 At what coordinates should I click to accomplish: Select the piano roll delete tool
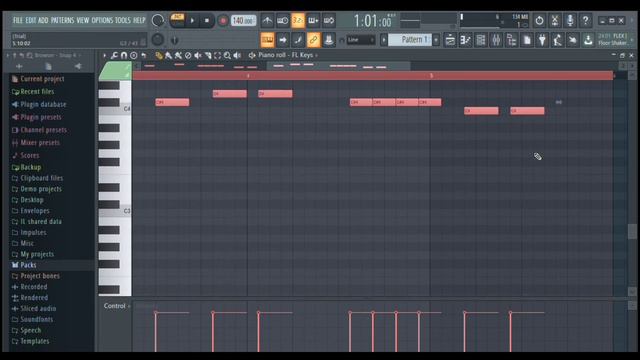[x=188, y=55]
